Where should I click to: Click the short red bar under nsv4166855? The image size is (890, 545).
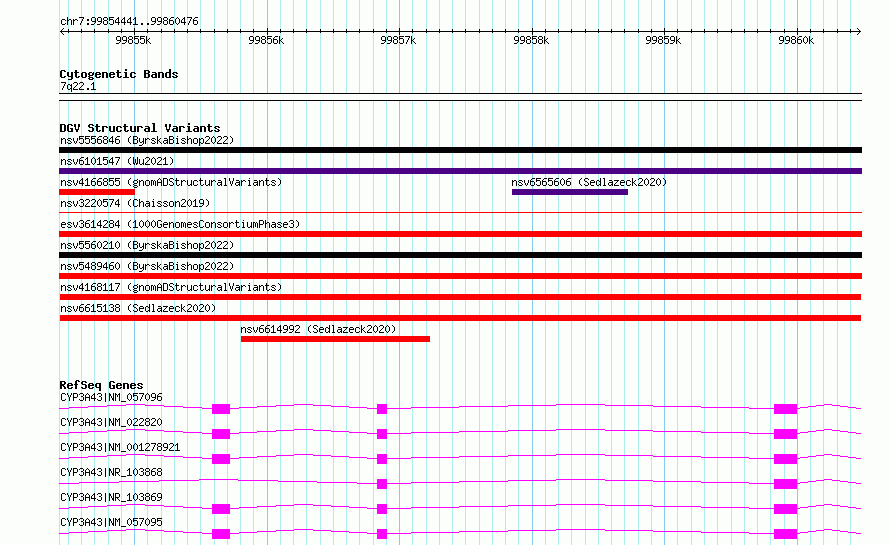[x=97, y=192]
